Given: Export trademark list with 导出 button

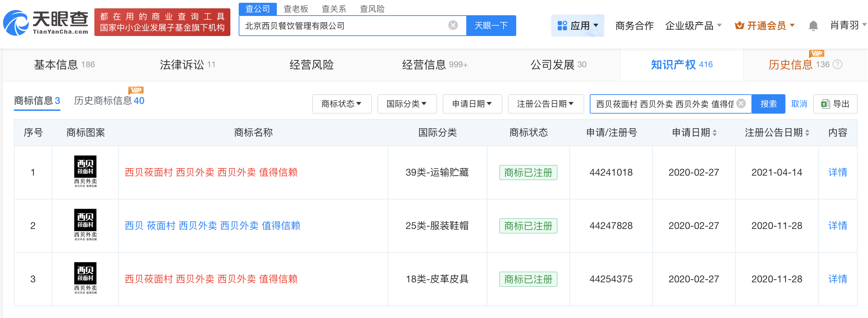Looking at the screenshot, I should [835, 104].
